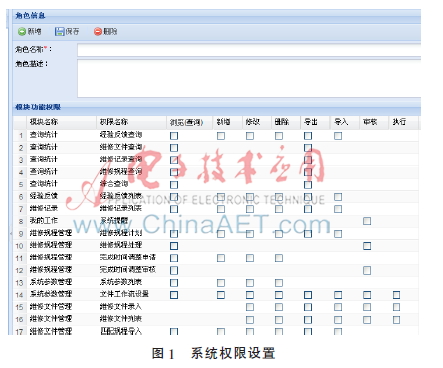
Task: Tick 审核 checkbox for 维修规程处理 row
Action: coord(367,246)
